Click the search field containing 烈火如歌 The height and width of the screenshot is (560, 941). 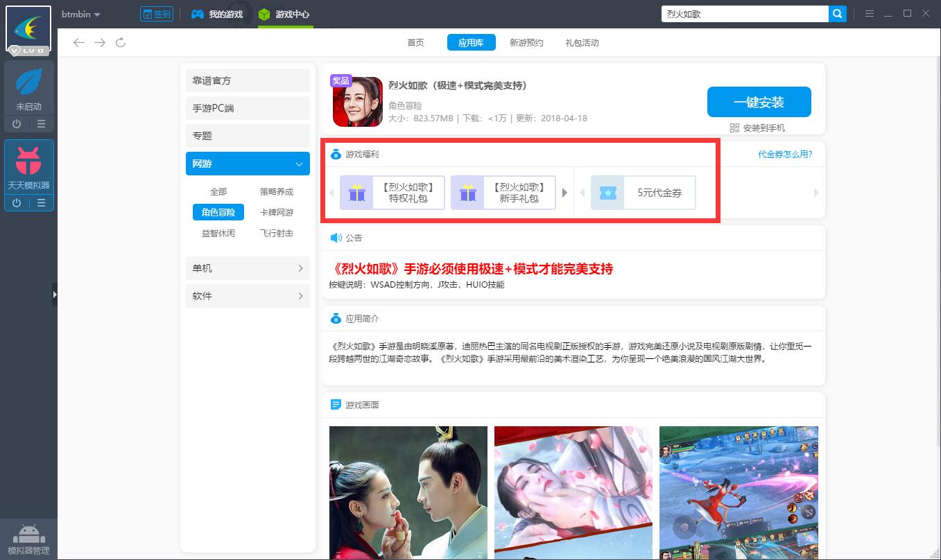(745, 14)
